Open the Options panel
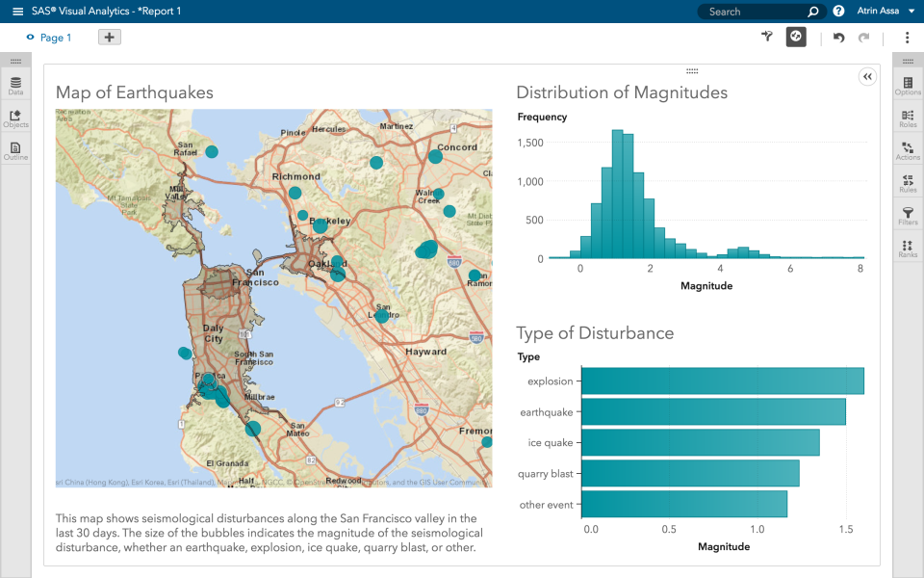The width and height of the screenshot is (924, 578). click(x=907, y=85)
